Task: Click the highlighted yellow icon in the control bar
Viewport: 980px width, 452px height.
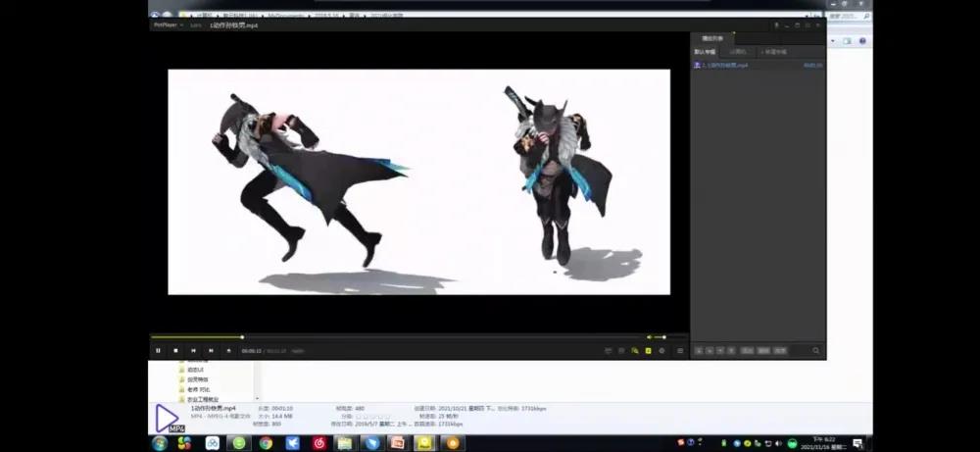Action: [648, 350]
